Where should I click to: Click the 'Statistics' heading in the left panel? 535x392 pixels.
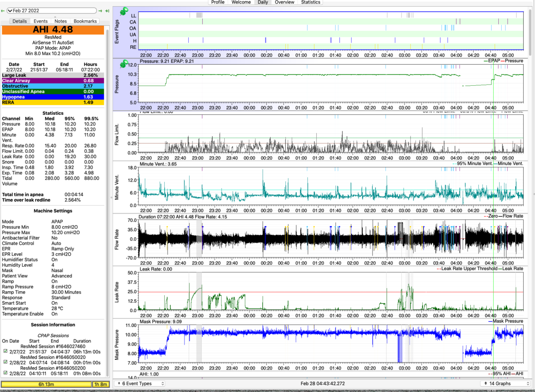(x=53, y=113)
